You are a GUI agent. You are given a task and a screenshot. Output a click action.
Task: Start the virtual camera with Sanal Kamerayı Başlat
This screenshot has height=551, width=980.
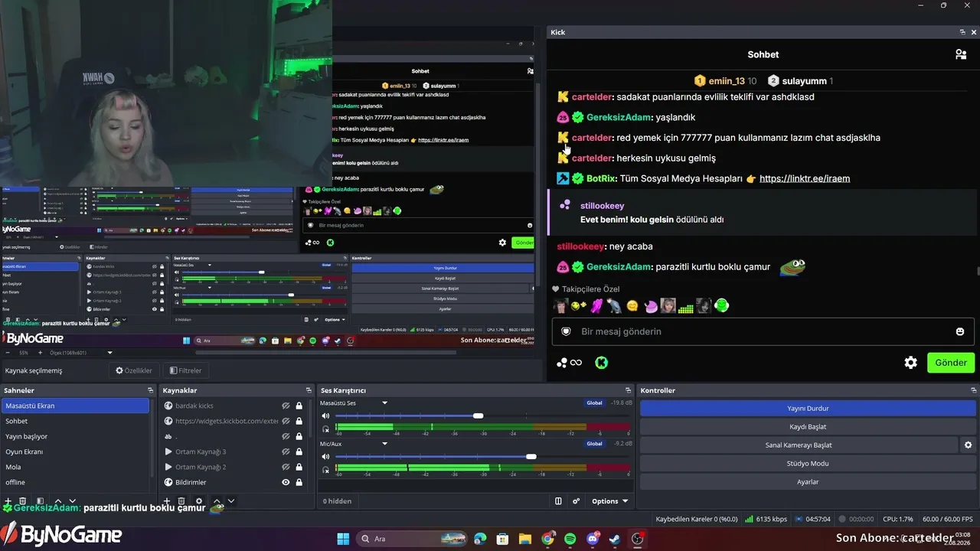point(799,445)
